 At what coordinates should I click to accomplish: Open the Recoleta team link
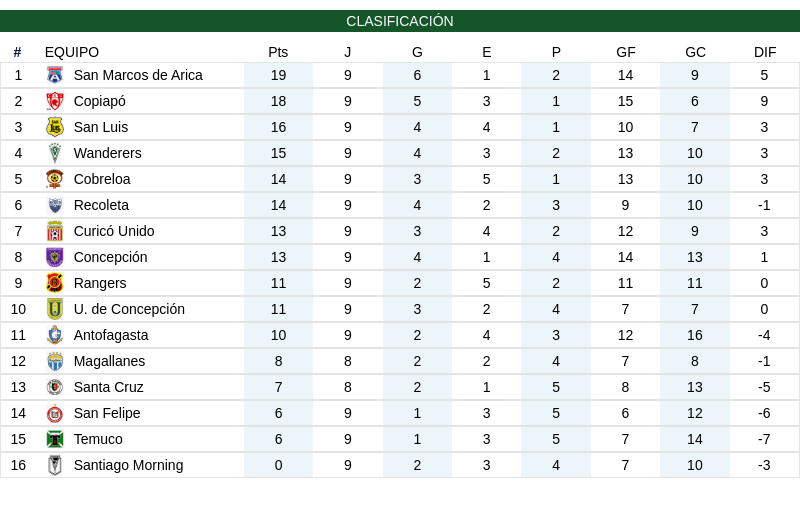(x=101, y=205)
